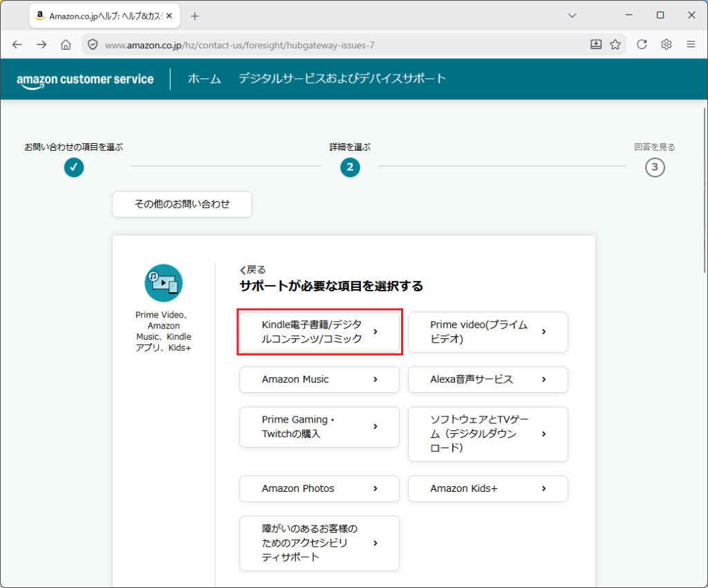Image resolution: width=708 pixels, height=588 pixels.
Task: Click the tracking protection shield icon
Action: tap(93, 45)
